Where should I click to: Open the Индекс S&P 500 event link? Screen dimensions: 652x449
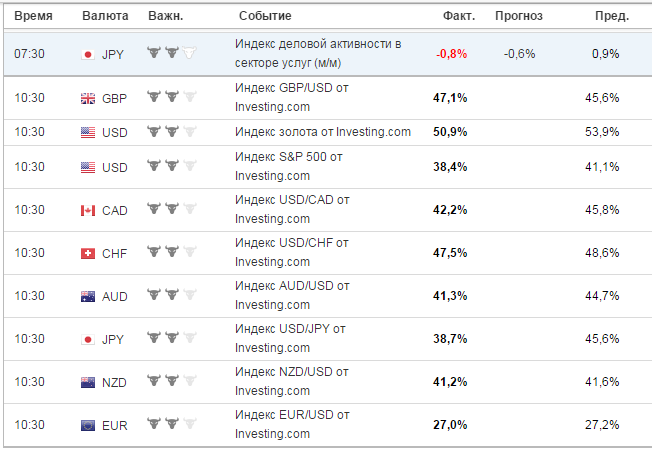(289, 166)
